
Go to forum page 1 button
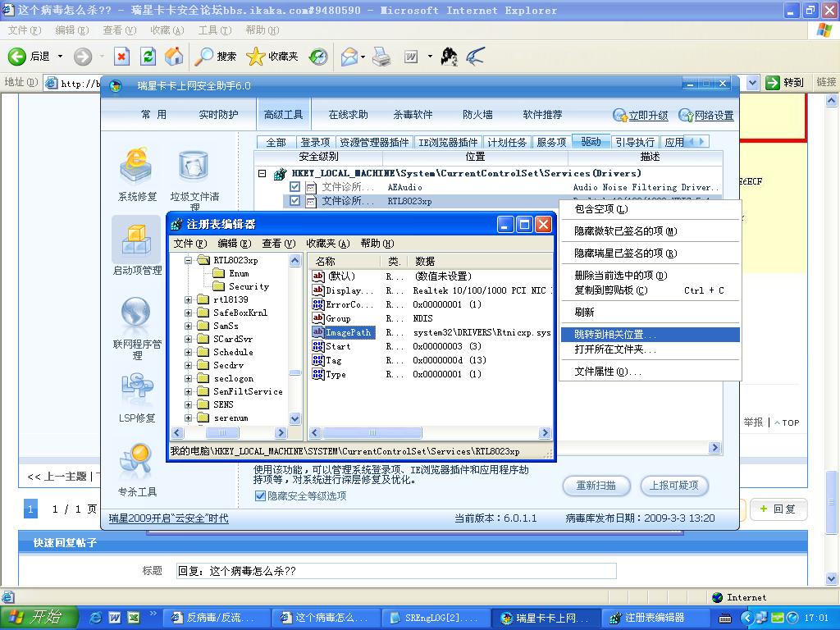[30, 509]
